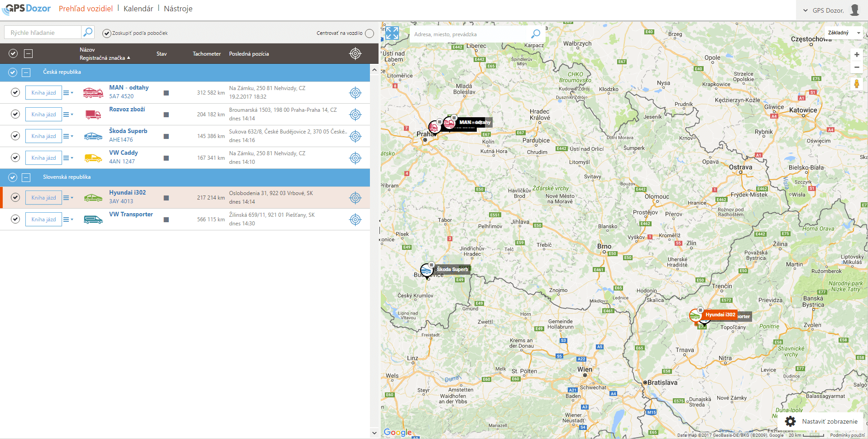Click vehicle list scrollbar up arrow
The height and width of the screenshot is (439, 868).
(x=374, y=70)
